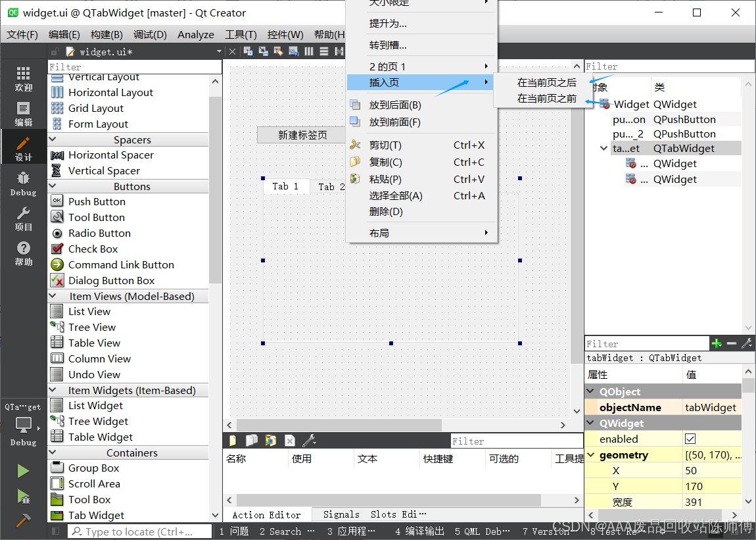Image resolution: width=756 pixels, height=540 pixels.
Task: Click the property editor wrench configure icon
Action: click(745, 343)
